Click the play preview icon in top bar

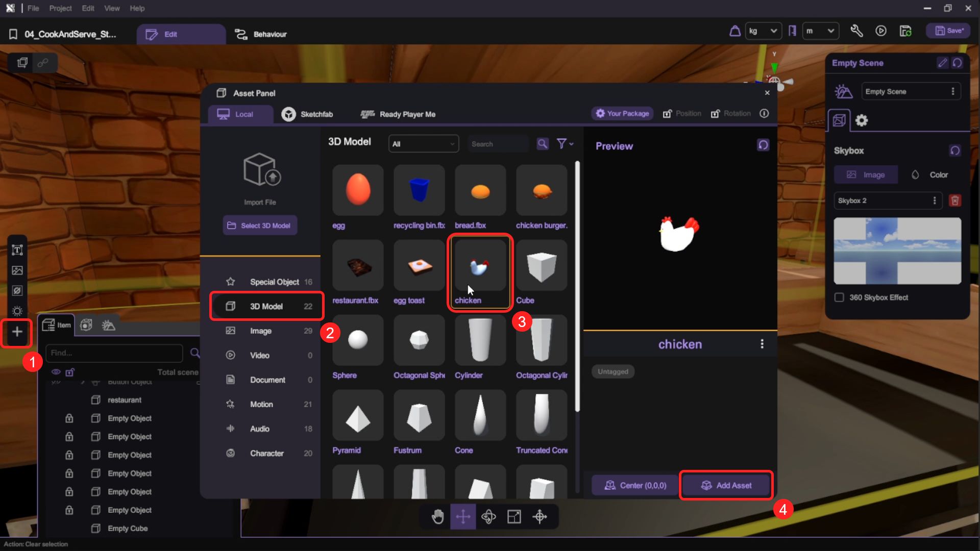[881, 31]
